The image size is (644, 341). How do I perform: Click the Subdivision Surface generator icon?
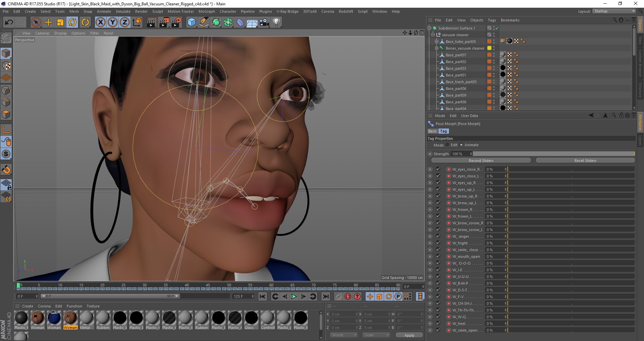point(216,22)
